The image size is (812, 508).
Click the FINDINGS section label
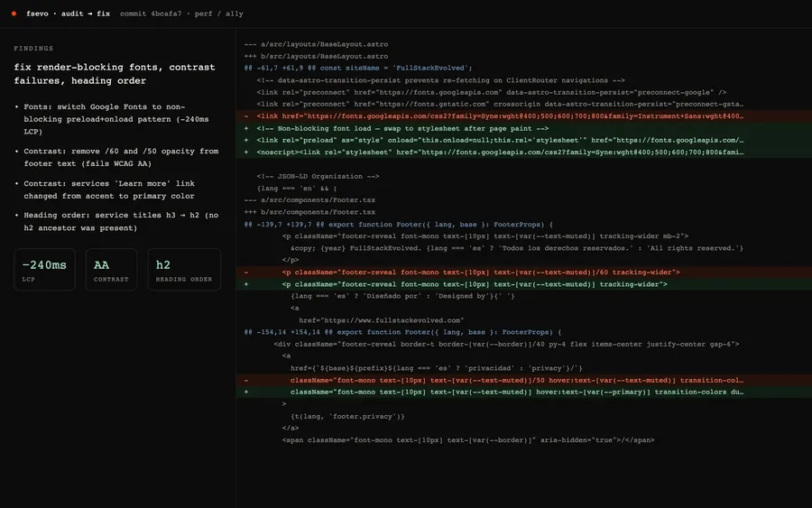coord(33,48)
